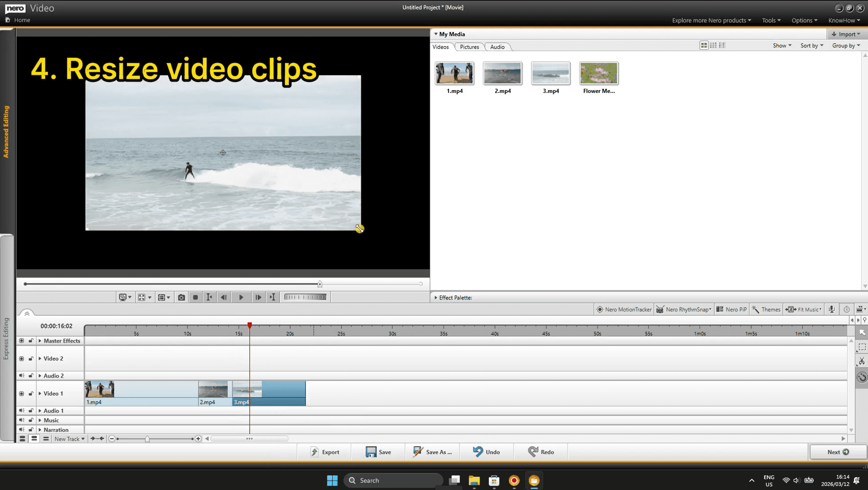
Task: Expand the Effect Palette panel
Action: click(x=436, y=297)
